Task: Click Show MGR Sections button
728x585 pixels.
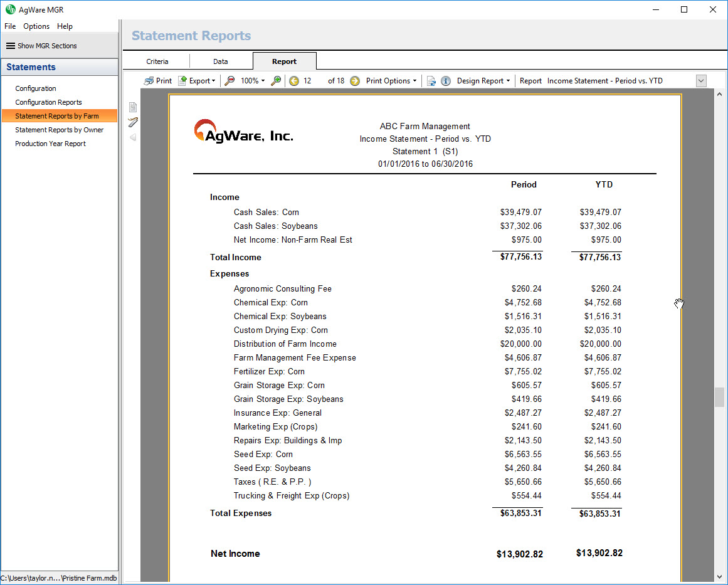Action: pyautogui.click(x=42, y=46)
